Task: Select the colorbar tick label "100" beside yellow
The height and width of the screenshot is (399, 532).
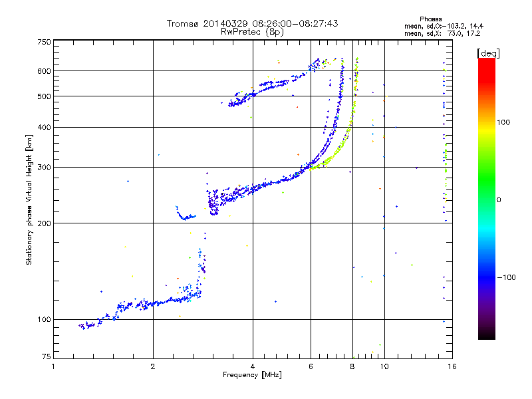Action: click(x=503, y=122)
